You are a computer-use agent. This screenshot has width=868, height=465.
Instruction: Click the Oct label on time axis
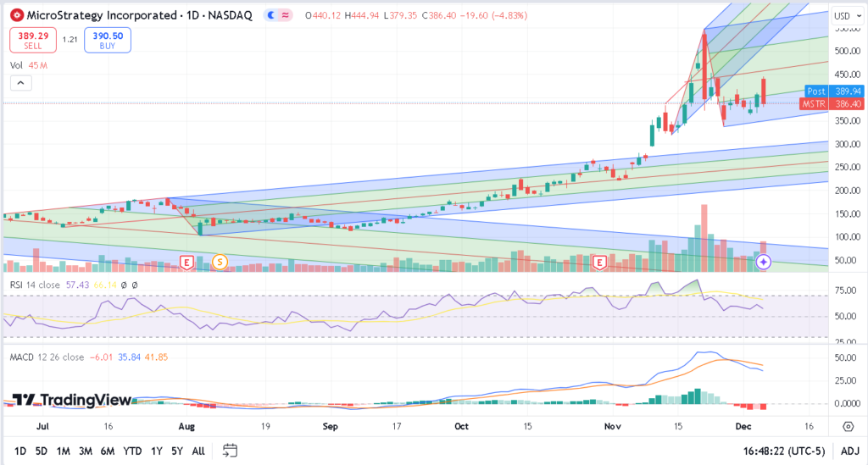tap(461, 426)
